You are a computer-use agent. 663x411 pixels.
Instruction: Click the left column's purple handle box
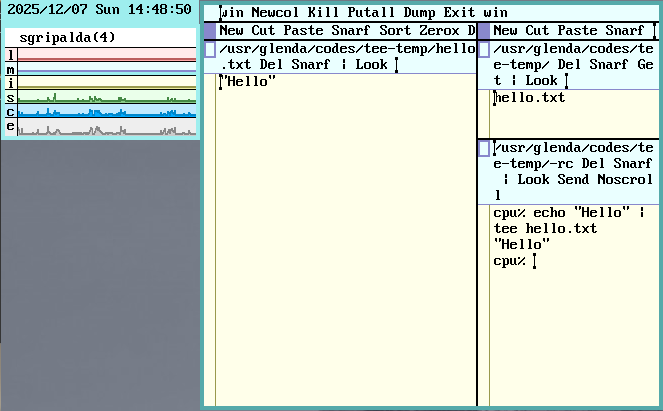[x=210, y=31]
